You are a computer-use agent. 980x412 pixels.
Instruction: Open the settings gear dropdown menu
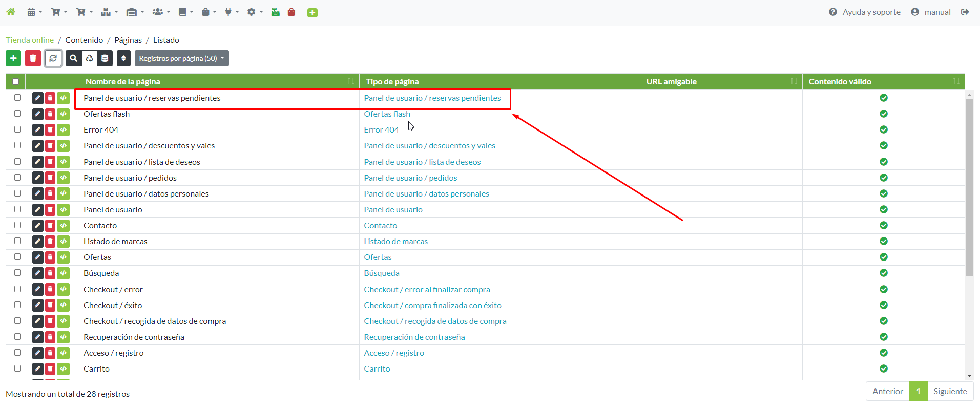tap(254, 12)
